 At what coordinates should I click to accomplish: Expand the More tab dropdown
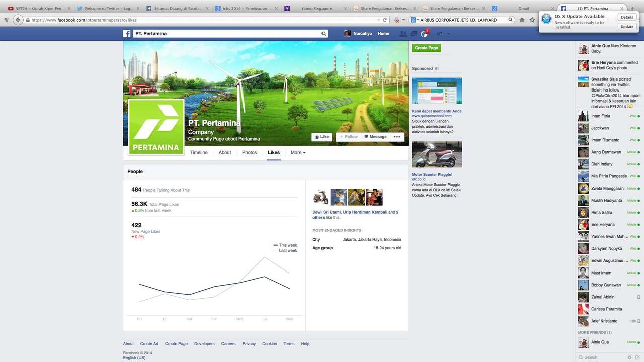(298, 153)
